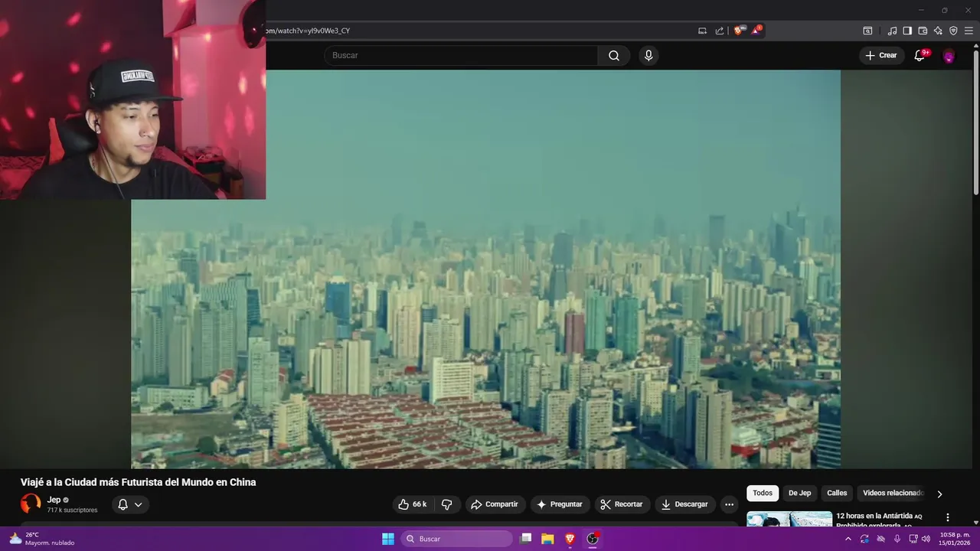Open the Brave Wallet icon

[x=923, y=31]
